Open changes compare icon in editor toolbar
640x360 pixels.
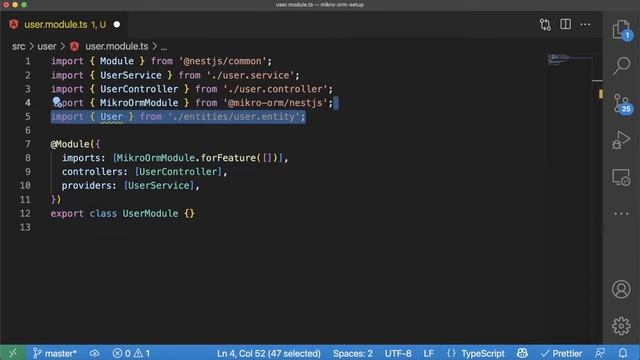[x=545, y=24]
